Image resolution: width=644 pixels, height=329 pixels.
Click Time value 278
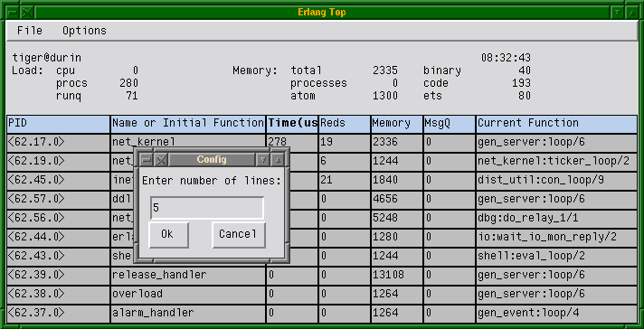292,141
